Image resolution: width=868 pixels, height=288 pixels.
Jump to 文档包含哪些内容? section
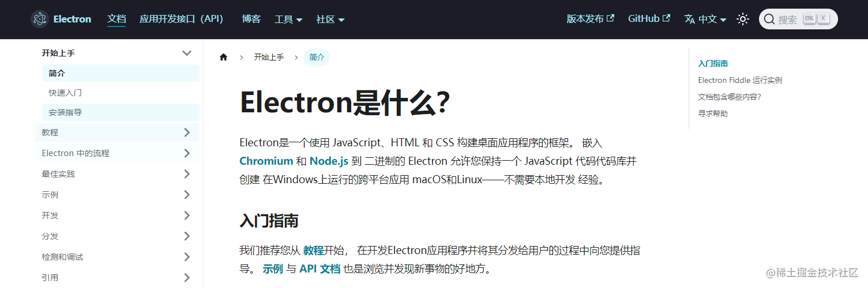730,97
